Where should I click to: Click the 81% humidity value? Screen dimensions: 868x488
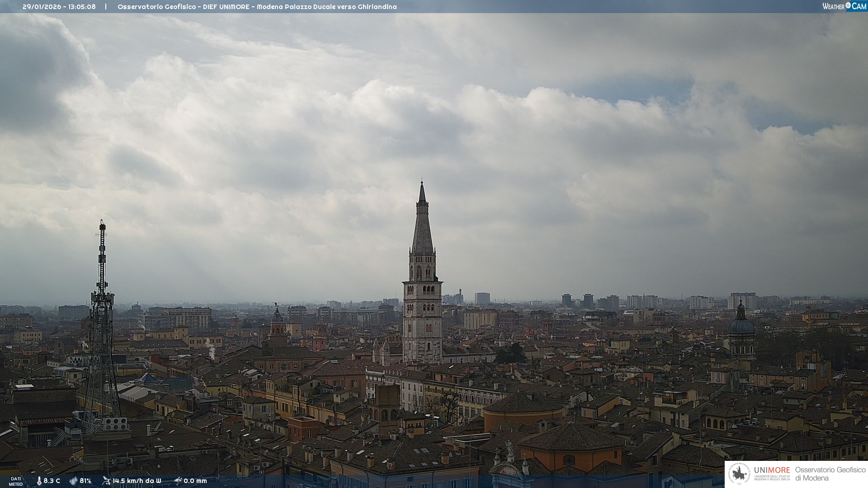[x=85, y=481]
